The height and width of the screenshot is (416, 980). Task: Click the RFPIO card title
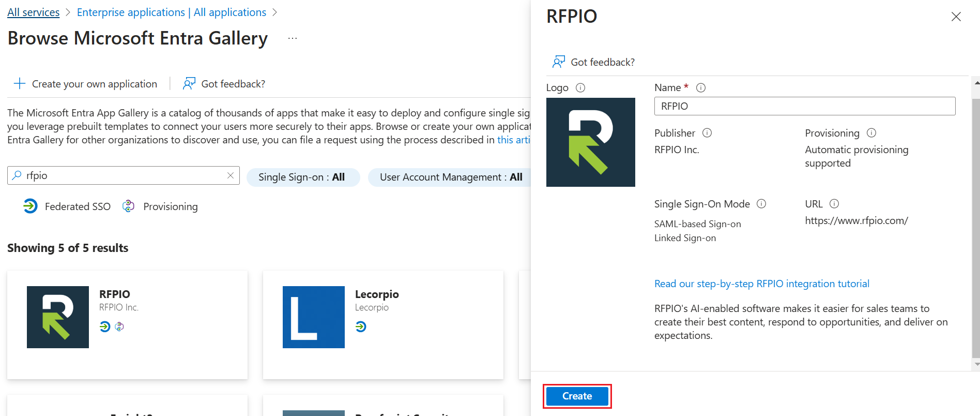pos(115,294)
